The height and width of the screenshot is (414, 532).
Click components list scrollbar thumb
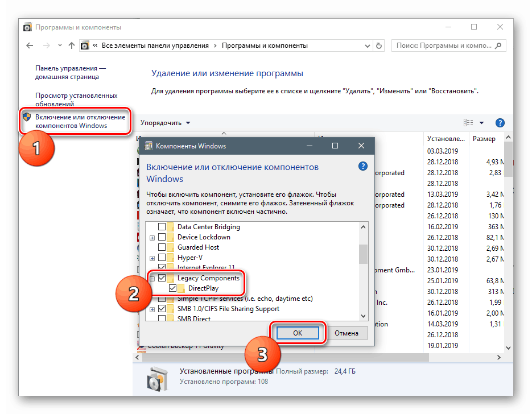(363, 254)
